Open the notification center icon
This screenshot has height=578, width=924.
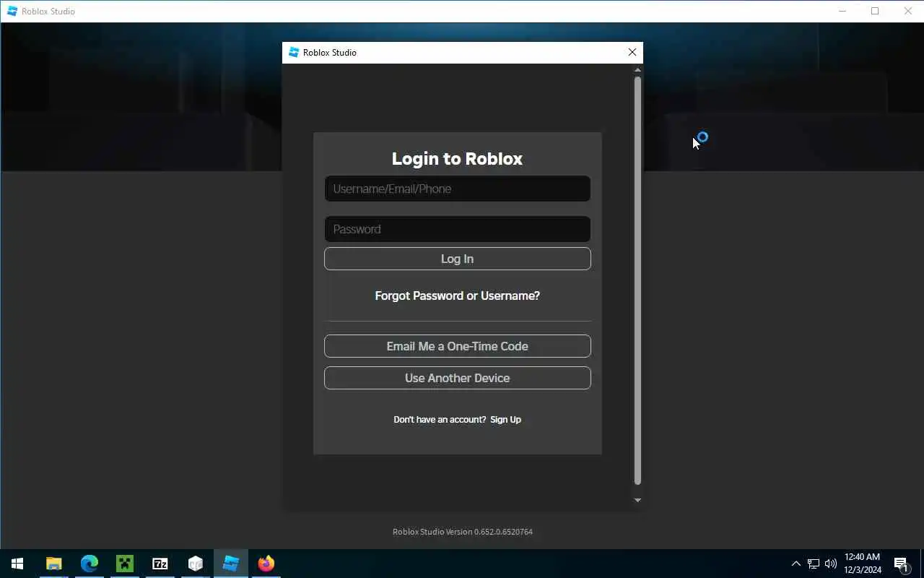click(x=901, y=564)
